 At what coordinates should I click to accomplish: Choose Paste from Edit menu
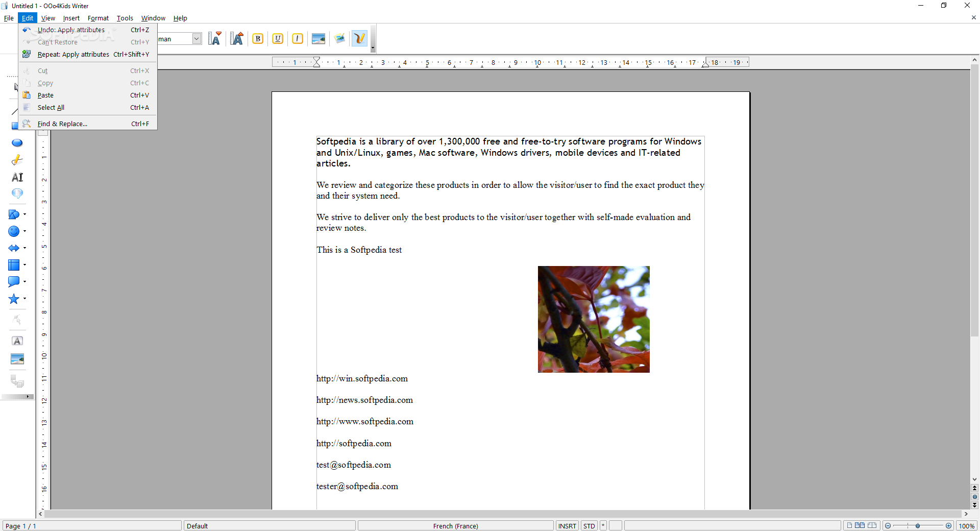tap(88, 95)
